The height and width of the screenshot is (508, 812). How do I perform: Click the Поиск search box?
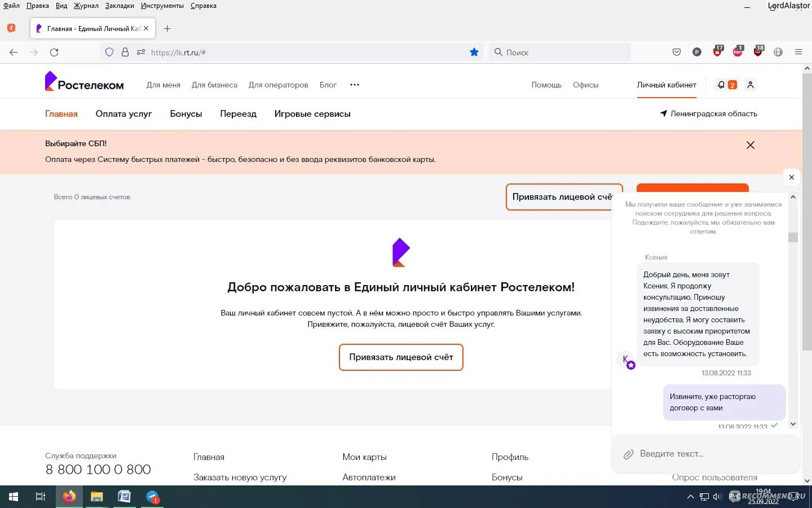click(559, 52)
